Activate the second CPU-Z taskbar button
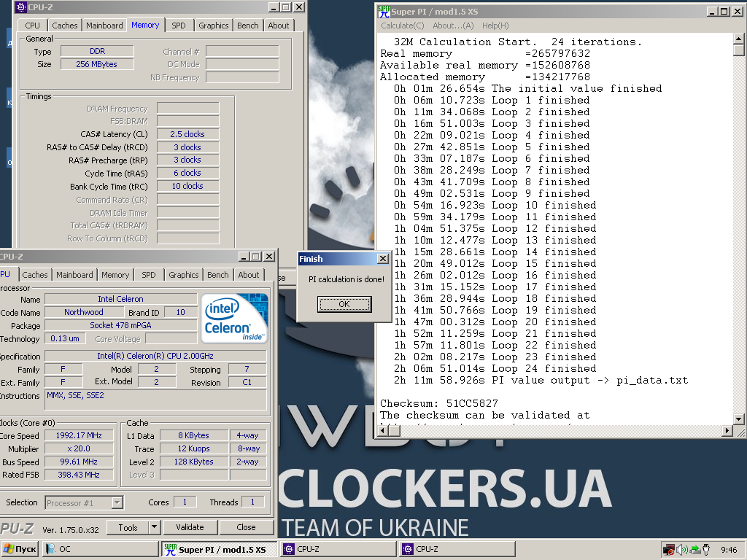Image resolution: width=747 pixels, height=560 pixels. click(x=457, y=550)
